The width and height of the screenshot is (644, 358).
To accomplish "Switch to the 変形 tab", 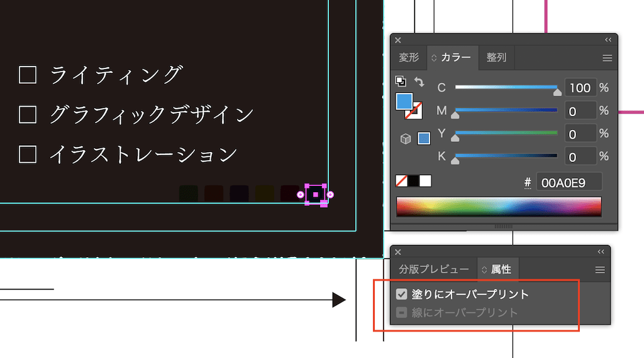I will (x=409, y=57).
